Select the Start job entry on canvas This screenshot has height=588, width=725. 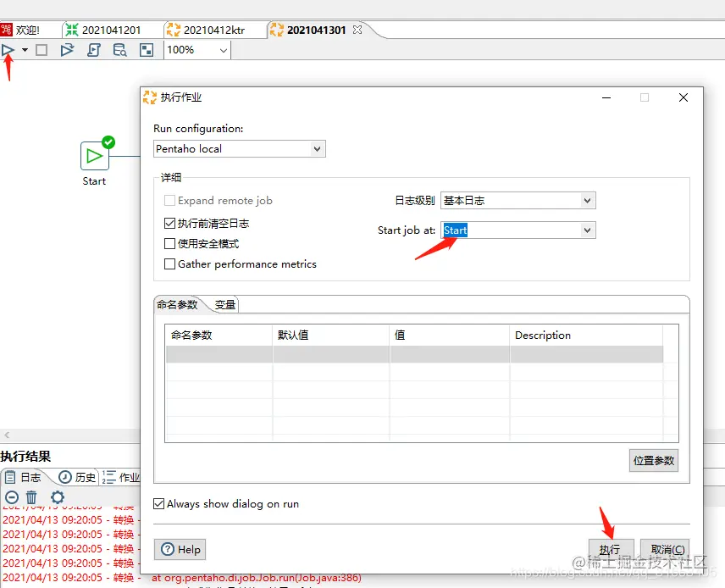95,156
